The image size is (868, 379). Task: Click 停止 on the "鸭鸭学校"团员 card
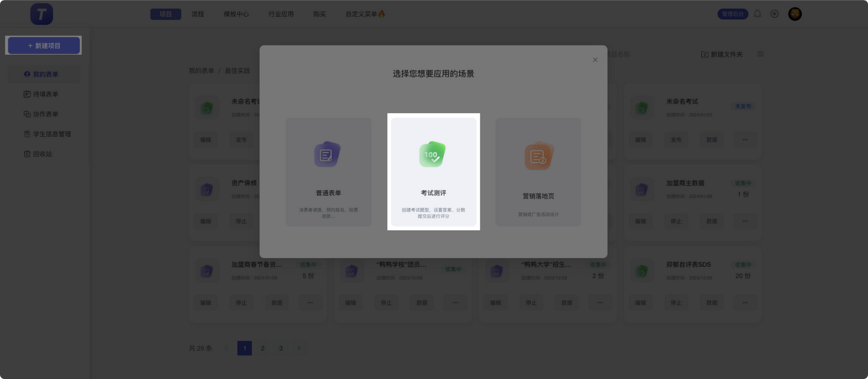pos(386,302)
